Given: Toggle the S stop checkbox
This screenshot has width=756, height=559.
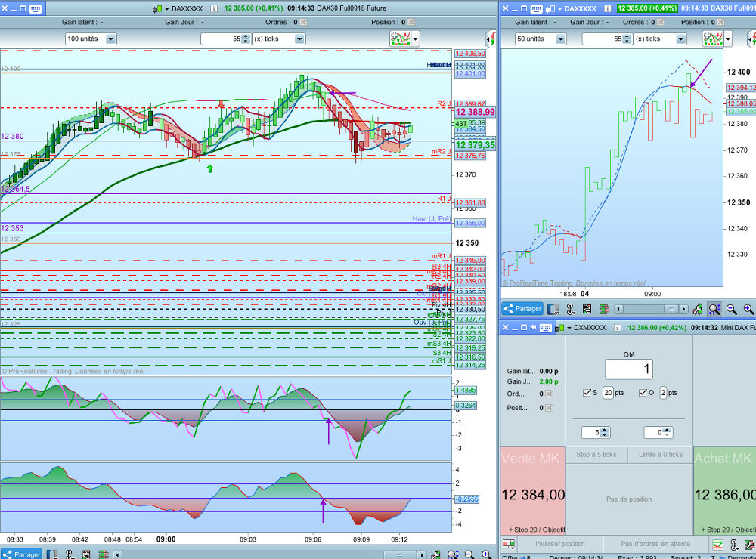Looking at the screenshot, I should click(587, 393).
